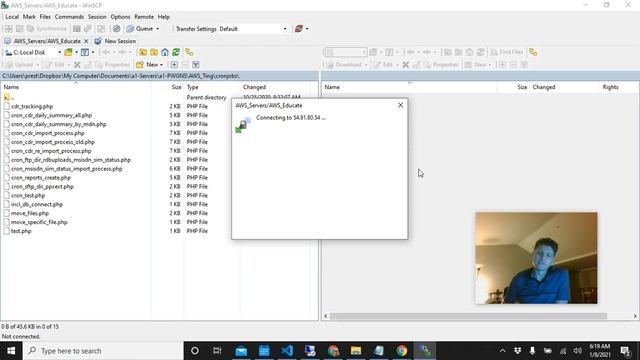640x360 pixels.
Task: Open the Help menu
Action: coord(163,17)
